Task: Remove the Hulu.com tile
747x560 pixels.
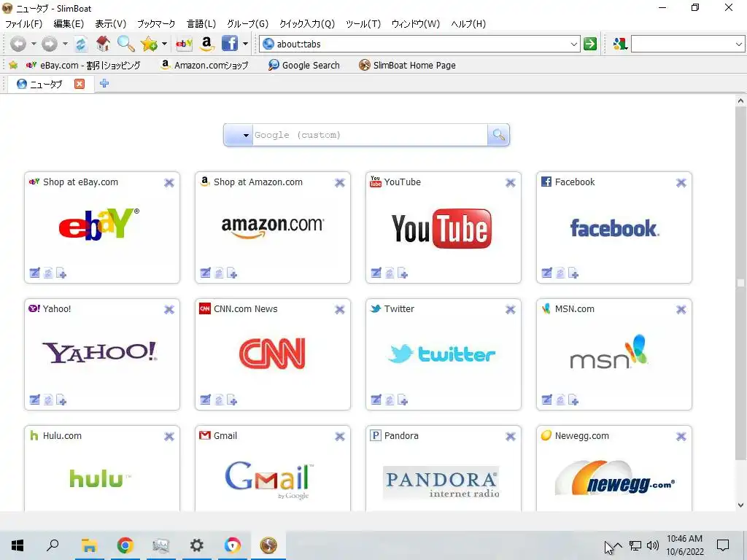Action: (169, 436)
